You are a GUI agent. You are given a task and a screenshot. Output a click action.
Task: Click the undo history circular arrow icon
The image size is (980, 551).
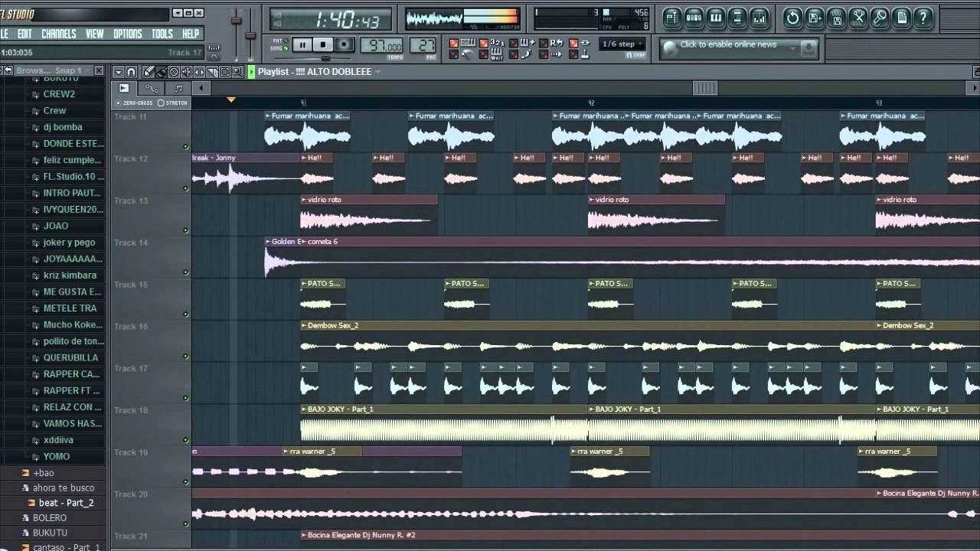(792, 18)
